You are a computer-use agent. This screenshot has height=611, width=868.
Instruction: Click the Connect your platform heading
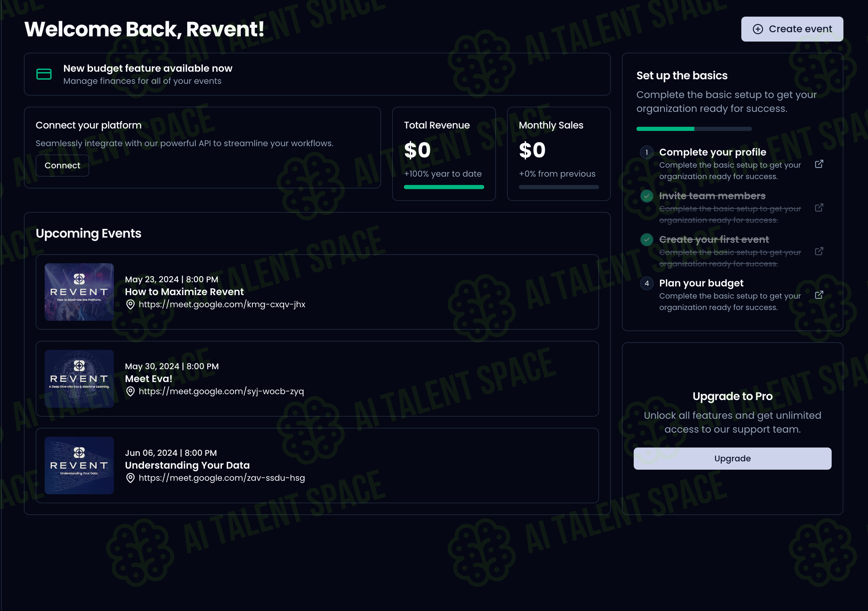89,125
